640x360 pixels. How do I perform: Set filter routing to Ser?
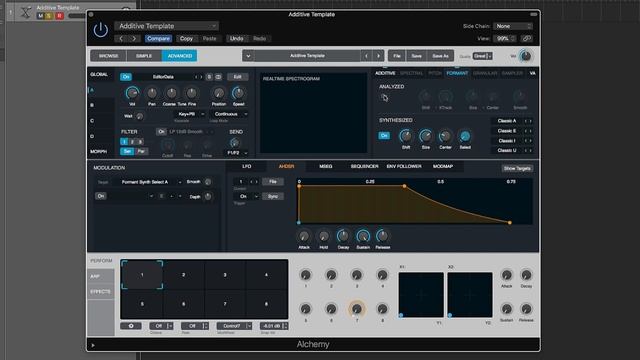point(127,151)
